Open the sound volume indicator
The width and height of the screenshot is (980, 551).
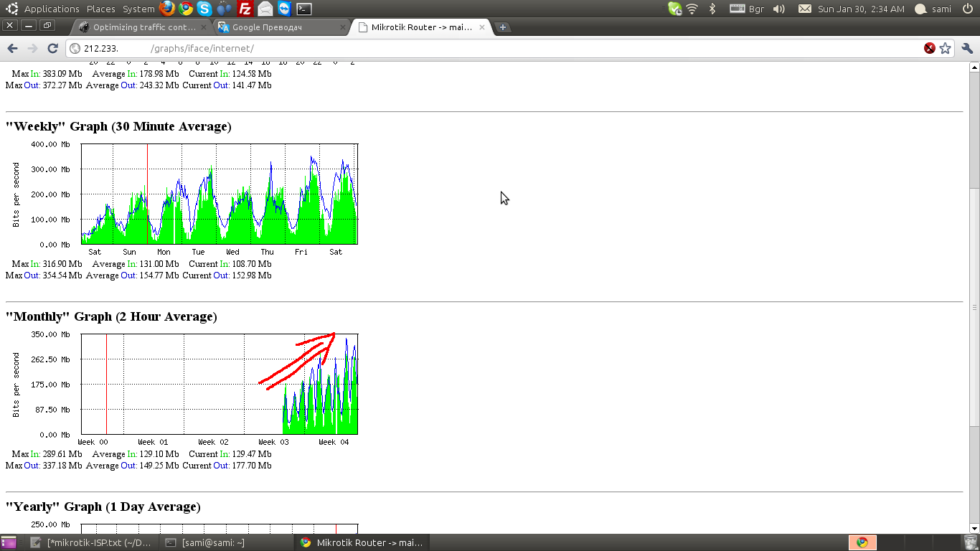(779, 9)
